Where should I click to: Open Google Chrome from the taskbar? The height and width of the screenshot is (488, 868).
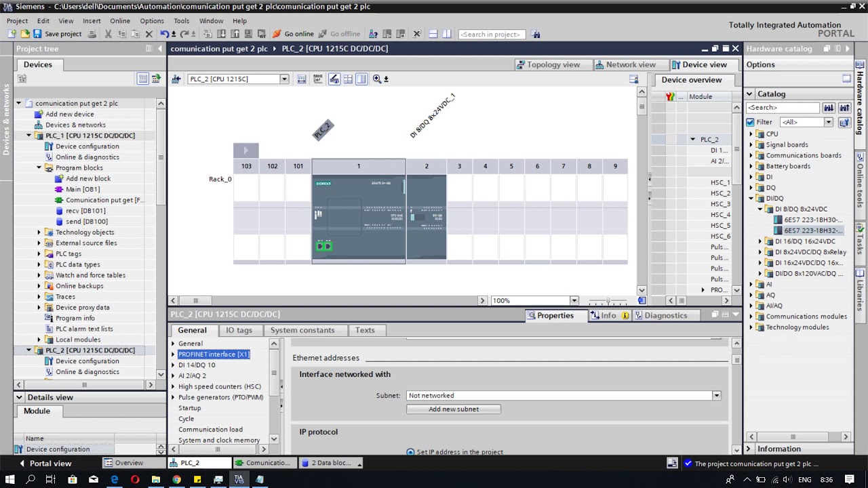(x=176, y=479)
